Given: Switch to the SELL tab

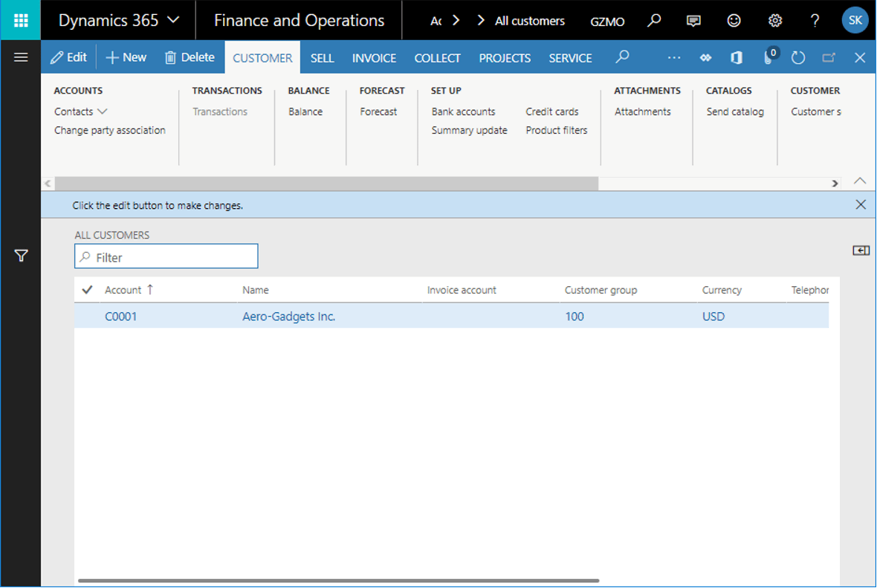Looking at the screenshot, I should pyautogui.click(x=322, y=58).
